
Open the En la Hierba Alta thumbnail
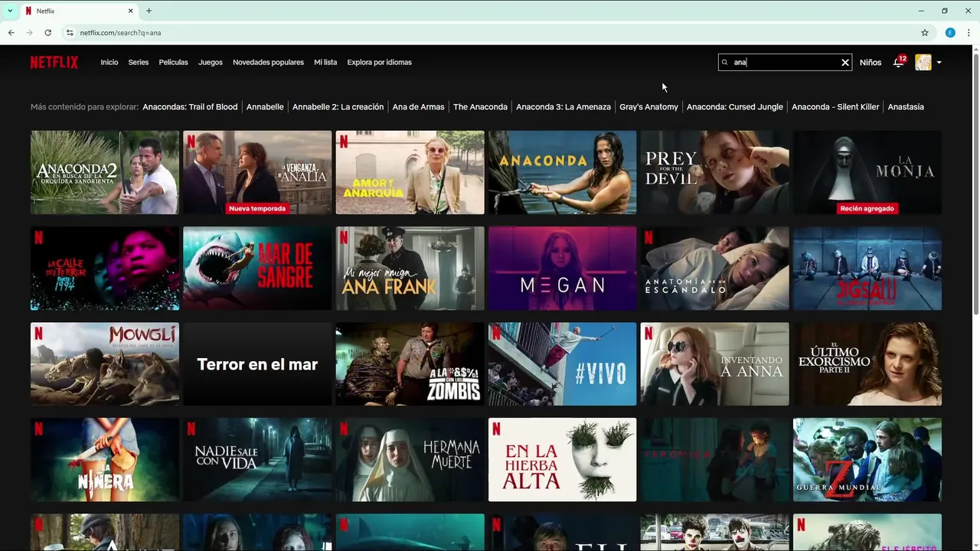tap(562, 459)
